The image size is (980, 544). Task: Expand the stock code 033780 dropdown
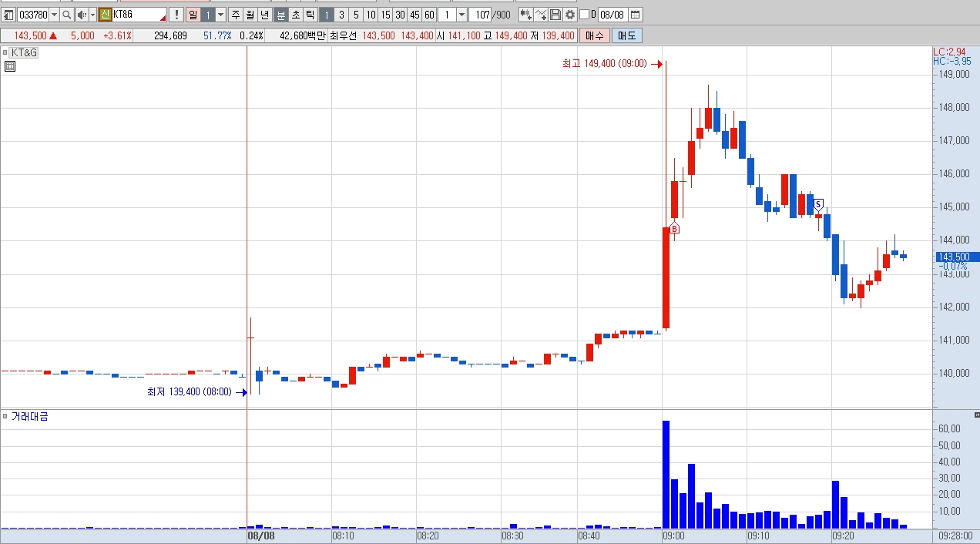pos(54,15)
